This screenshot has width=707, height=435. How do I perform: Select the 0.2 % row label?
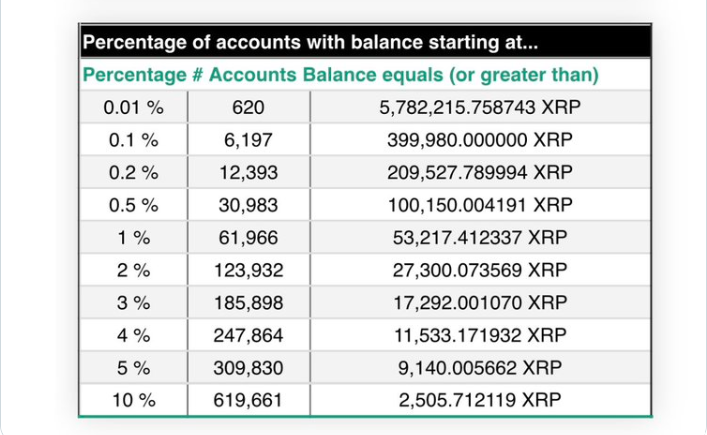[x=131, y=172]
